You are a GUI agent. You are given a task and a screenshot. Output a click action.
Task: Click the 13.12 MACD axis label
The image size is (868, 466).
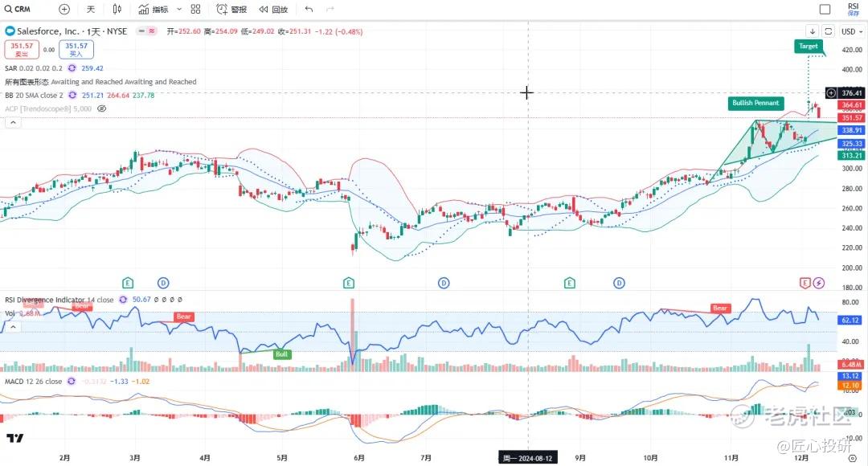(850, 376)
